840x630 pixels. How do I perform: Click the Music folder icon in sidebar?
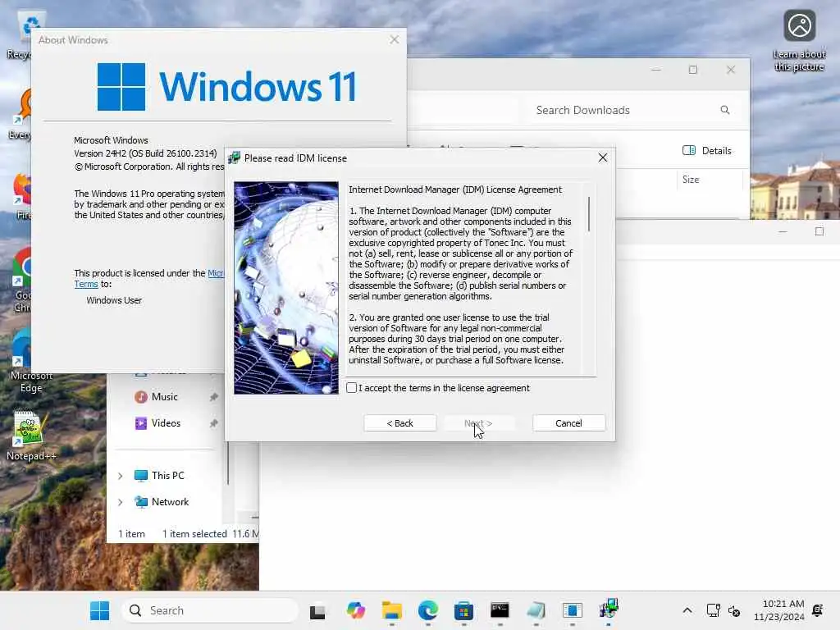pyautogui.click(x=141, y=397)
